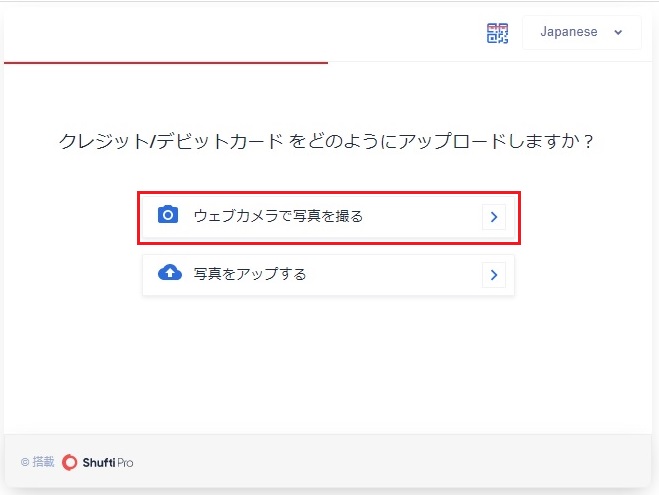Screen dimensions: 659x495
Task: Click the Shufti Pro logo
Action: tap(98, 463)
